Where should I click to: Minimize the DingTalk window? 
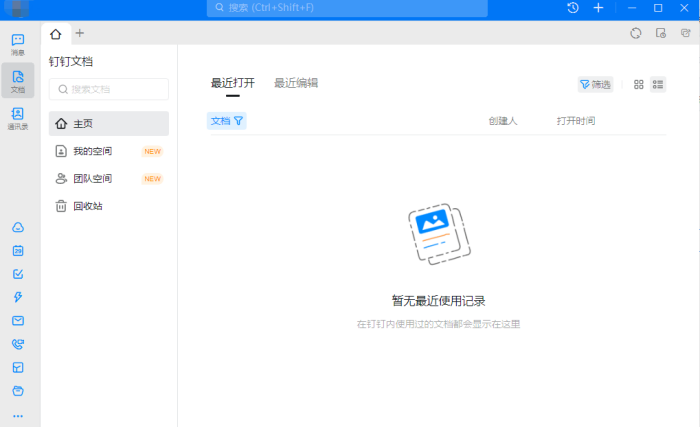(x=632, y=8)
